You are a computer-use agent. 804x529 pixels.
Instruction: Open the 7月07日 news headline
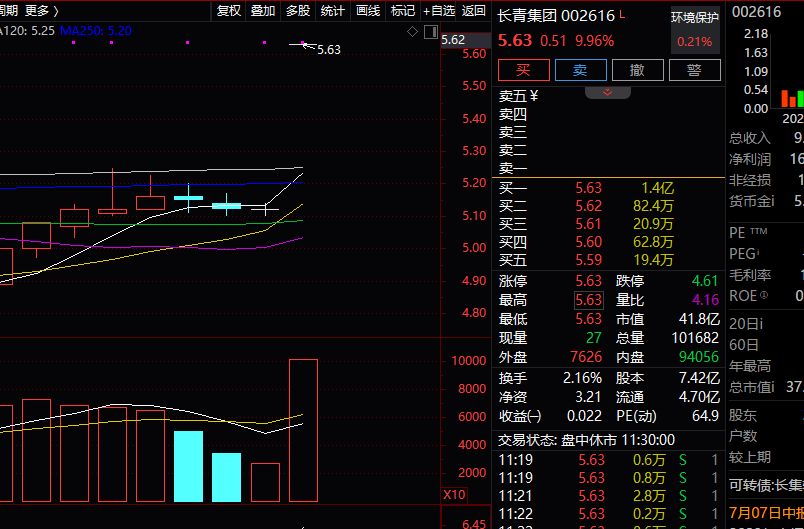point(766,513)
